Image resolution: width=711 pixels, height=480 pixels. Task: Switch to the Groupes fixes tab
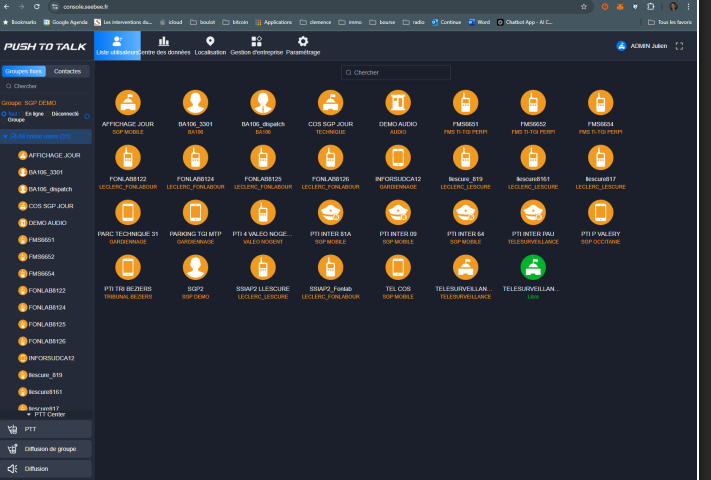23,72
